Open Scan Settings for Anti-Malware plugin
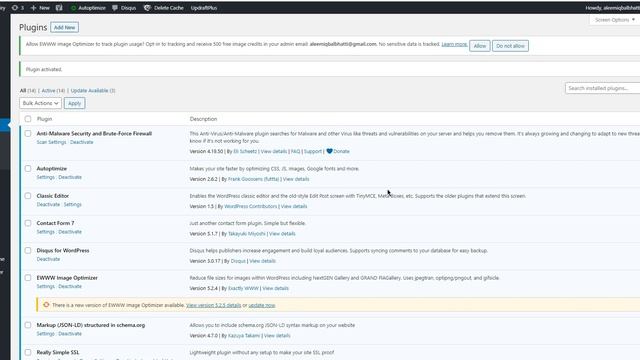This screenshot has width=640, height=360. click(51, 142)
